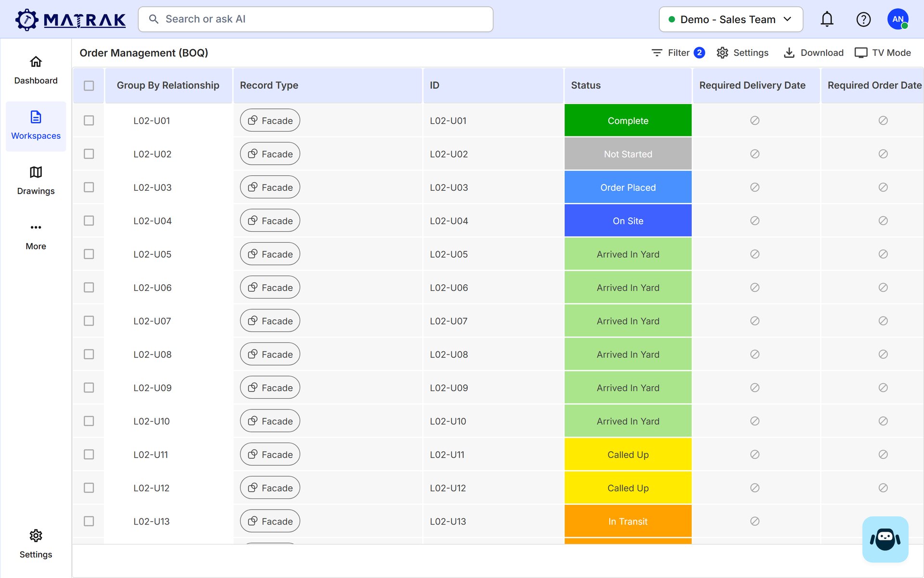Switch to TV Mode
Screen dimensions: 924x578
(x=883, y=53)
